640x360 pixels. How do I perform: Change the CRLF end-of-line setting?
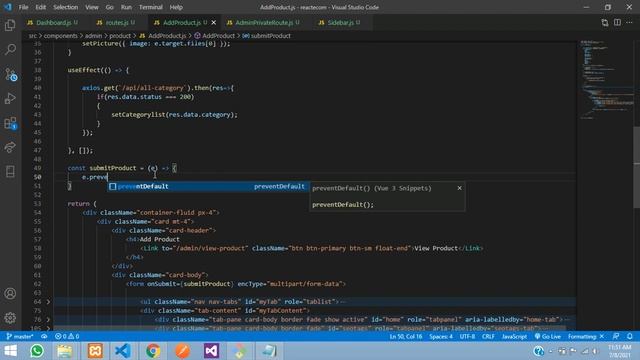(488, 336)
